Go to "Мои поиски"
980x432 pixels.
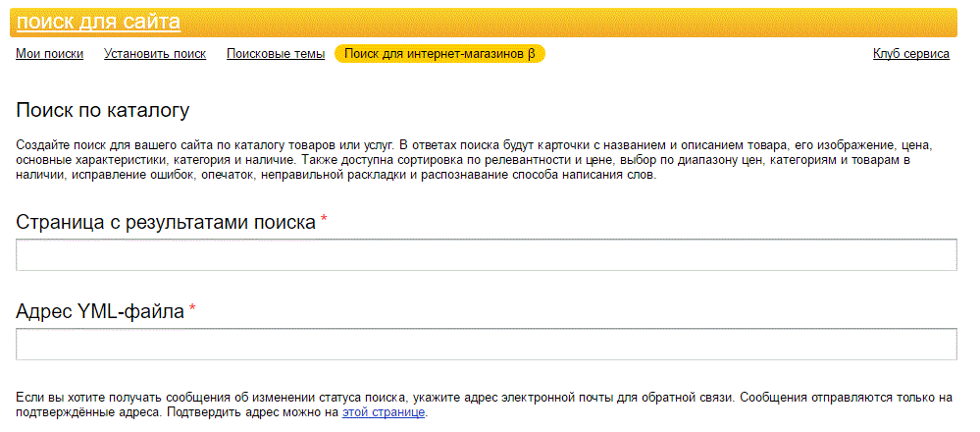tap(49, 54)
